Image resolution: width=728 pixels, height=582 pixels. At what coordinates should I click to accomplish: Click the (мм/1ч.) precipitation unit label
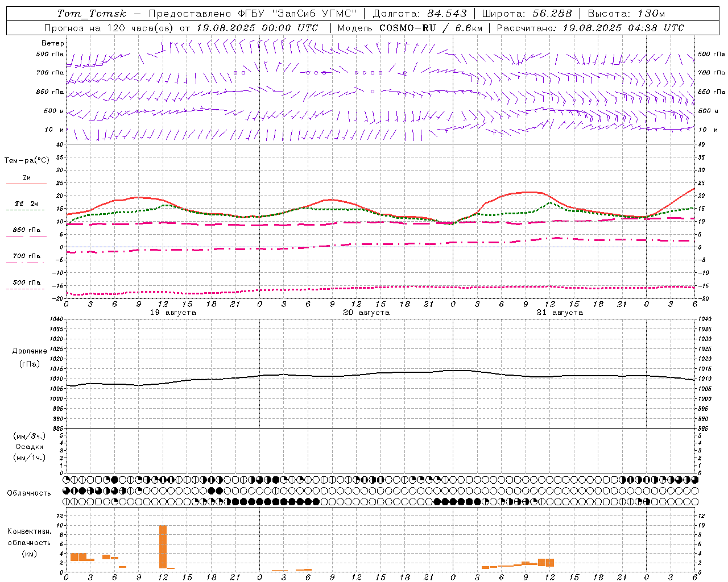[29, 458]
